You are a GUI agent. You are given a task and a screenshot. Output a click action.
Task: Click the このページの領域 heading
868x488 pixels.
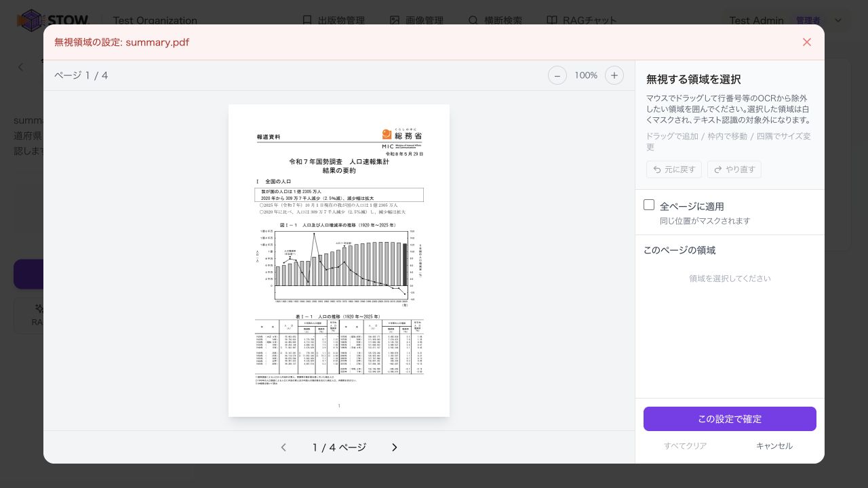[x=679, y=250]
